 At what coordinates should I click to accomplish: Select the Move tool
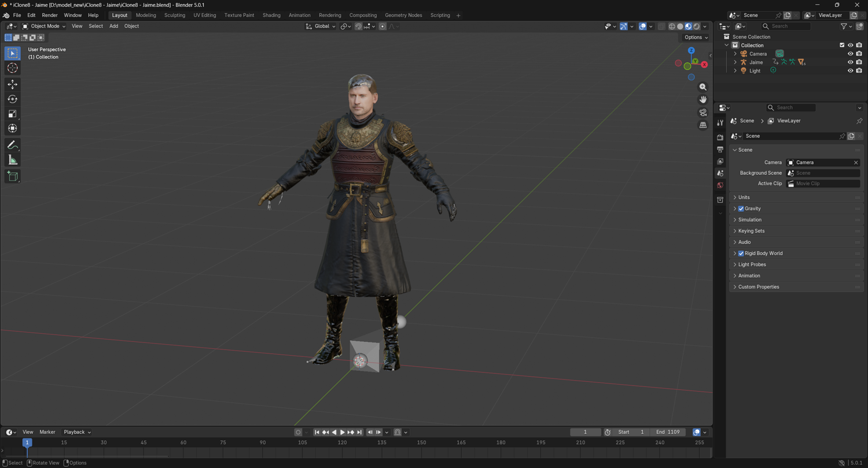pyautogui.click(x=13, y=84)
